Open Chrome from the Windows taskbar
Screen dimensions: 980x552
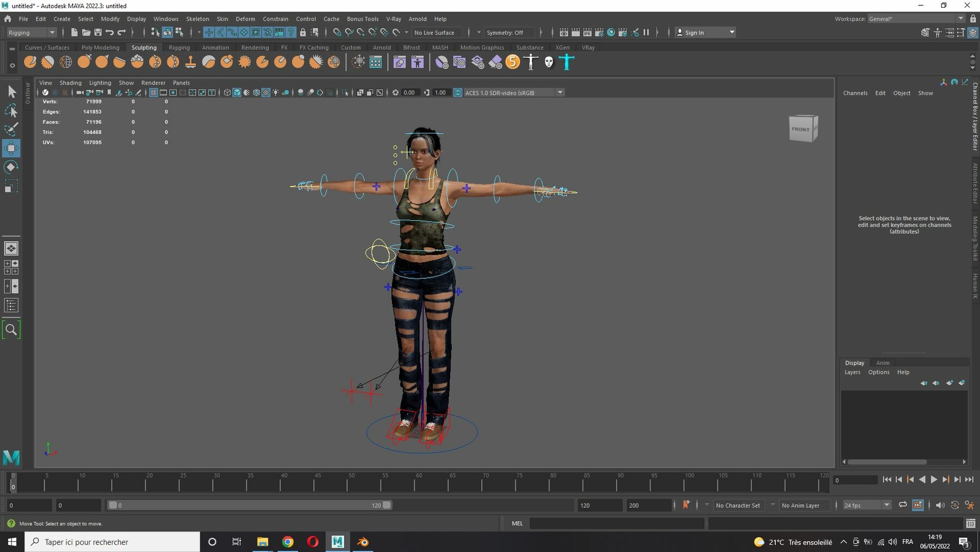[x=287, y=542]
